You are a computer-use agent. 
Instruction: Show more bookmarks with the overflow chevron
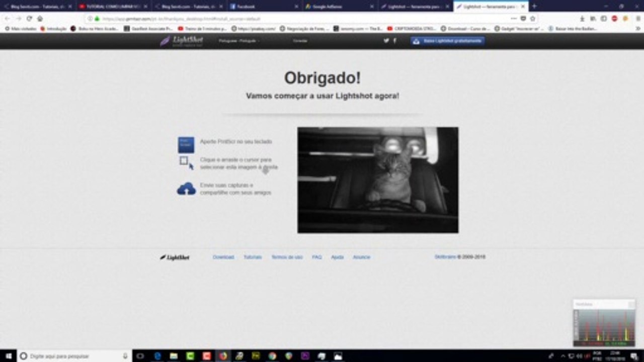tap(637, 29)
